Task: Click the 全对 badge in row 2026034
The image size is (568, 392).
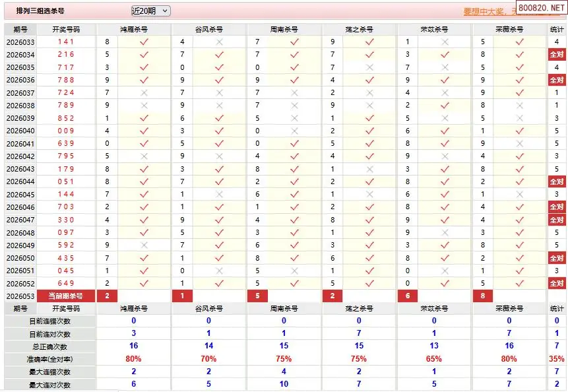Action: click(x=557, y=55)
